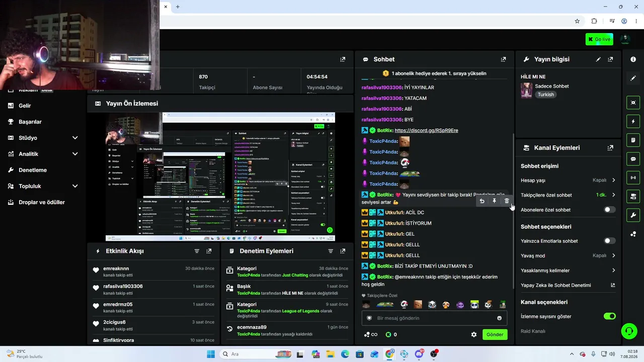The image size is (644, 362).
Task: Pop out the Yayın bilgisi panel
Action: tap(610, 59)
